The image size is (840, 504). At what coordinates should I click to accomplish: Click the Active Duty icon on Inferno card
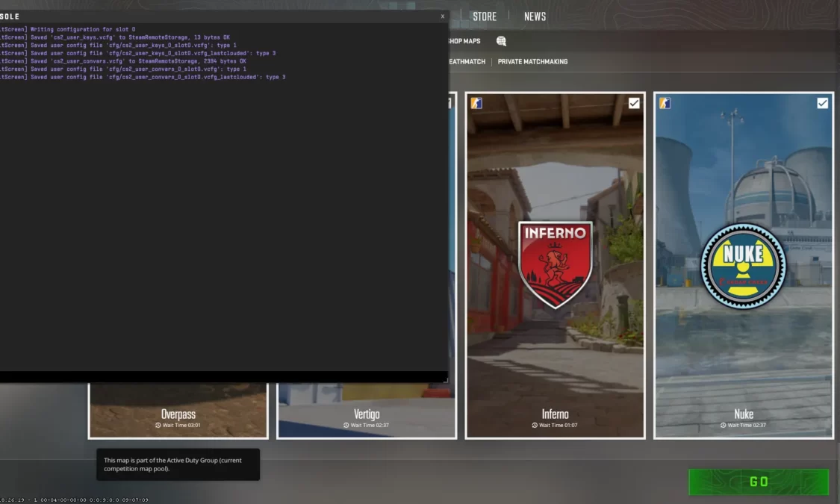point(476,103)
